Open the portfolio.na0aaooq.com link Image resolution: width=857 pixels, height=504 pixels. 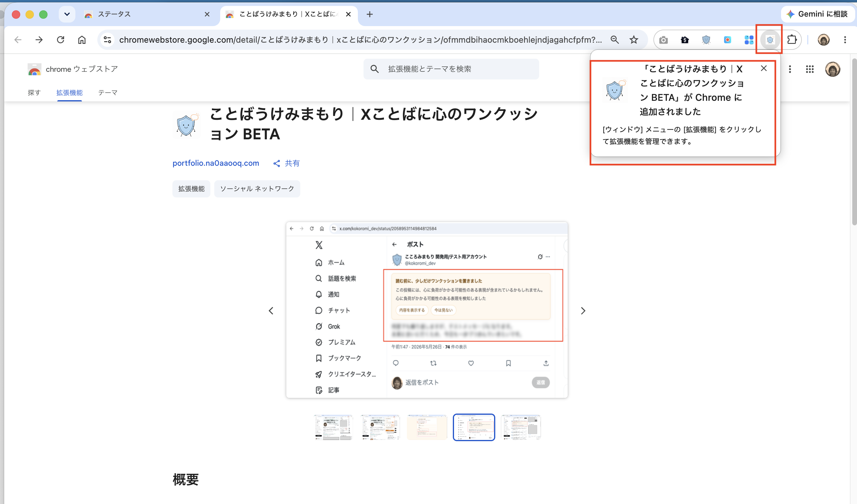[x=216, y=163]
